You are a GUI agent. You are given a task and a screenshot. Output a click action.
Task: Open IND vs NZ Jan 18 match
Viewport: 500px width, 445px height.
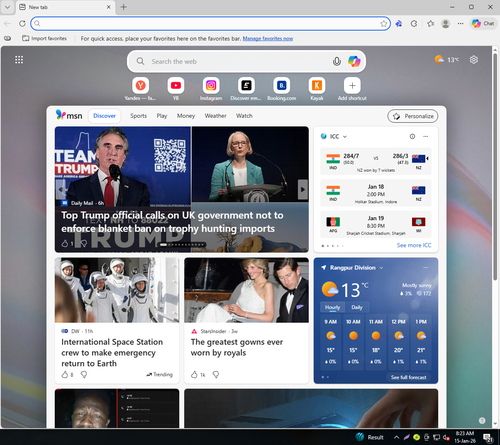[376, 193]
